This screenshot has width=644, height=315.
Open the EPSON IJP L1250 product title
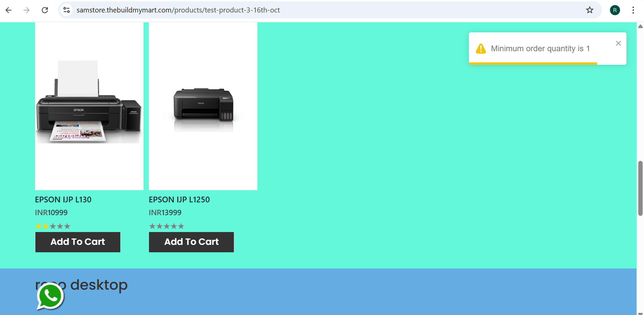coord(179,200)
